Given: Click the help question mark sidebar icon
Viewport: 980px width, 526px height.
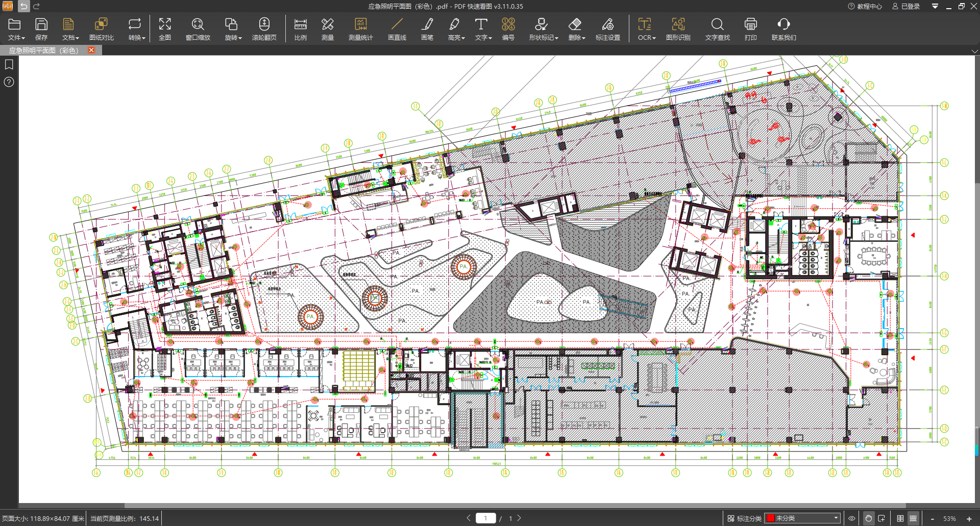Looking at the screenshot, I should pyautogui.click(x=9, y=82).
